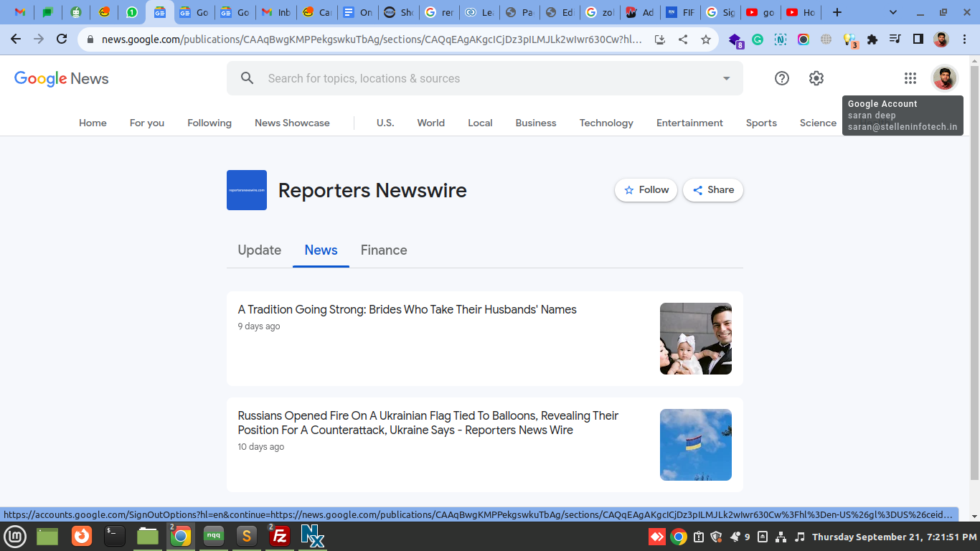Click the family photo thumbnail
980x551 pixels.
pyautogui.click(x=696, y=339)
